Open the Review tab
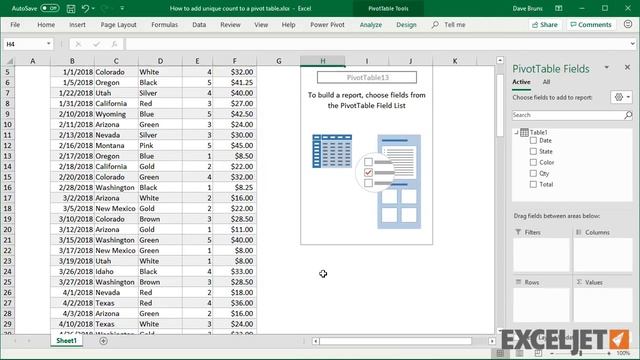640x360 pixels. pos(230,24)
